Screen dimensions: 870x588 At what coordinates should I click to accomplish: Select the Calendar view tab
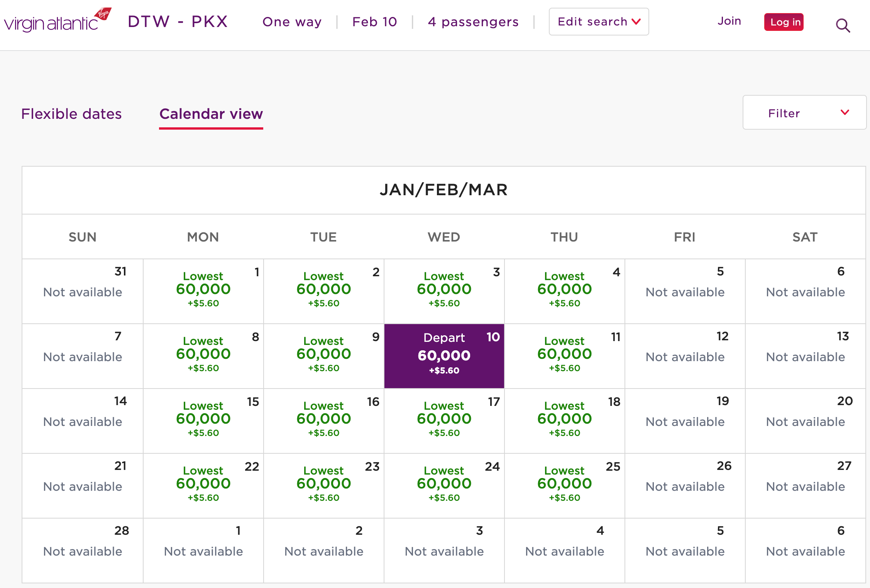click(211, 114)
